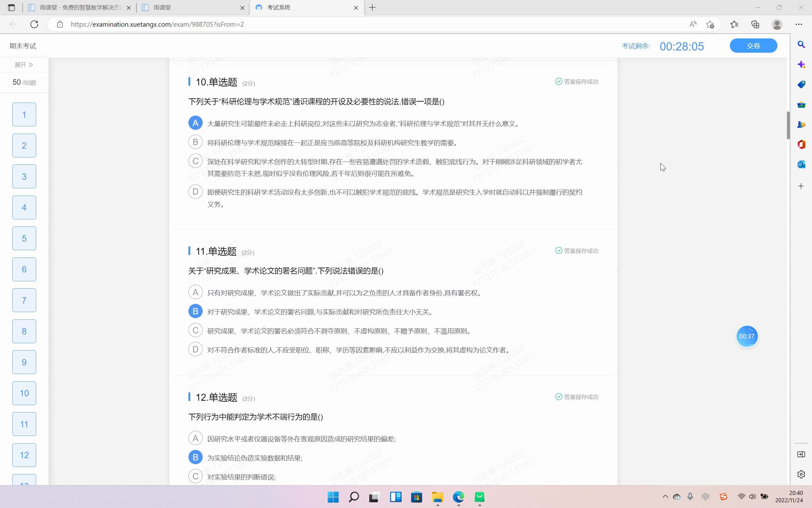Open the Edge Discover sparkle icon
Image resolution: width=812 pixels, height=508 pixels.
click(x=801, y=64)
